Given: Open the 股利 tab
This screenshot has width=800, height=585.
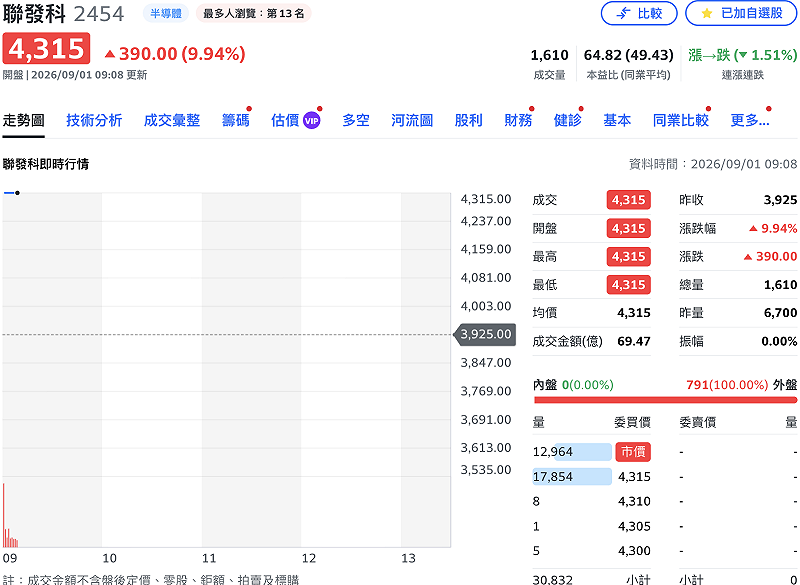Looking at the screenshot, I should tap(468, 120).
